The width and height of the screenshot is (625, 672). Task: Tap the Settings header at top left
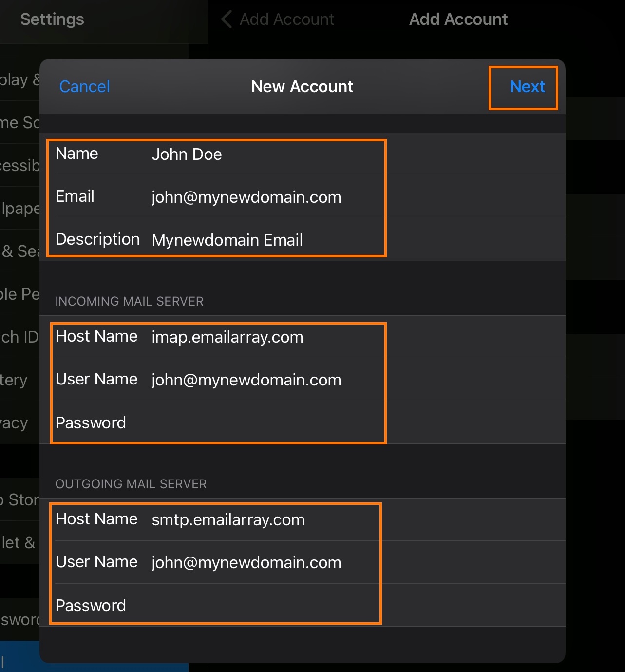tap(52, 19)
